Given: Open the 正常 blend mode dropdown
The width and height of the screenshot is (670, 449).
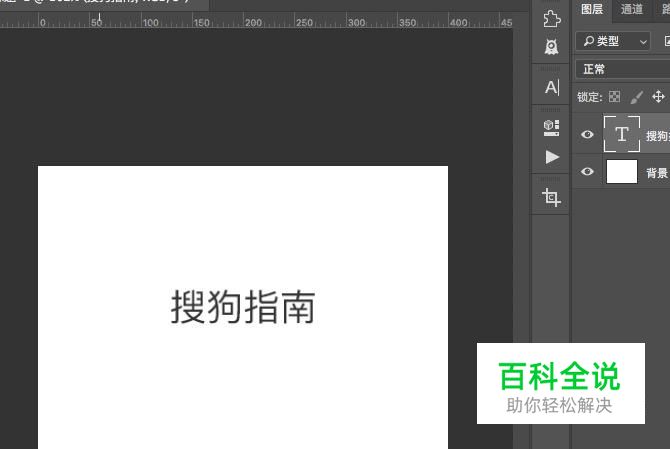Looking at the screenshot, I should tap(623, 69).
